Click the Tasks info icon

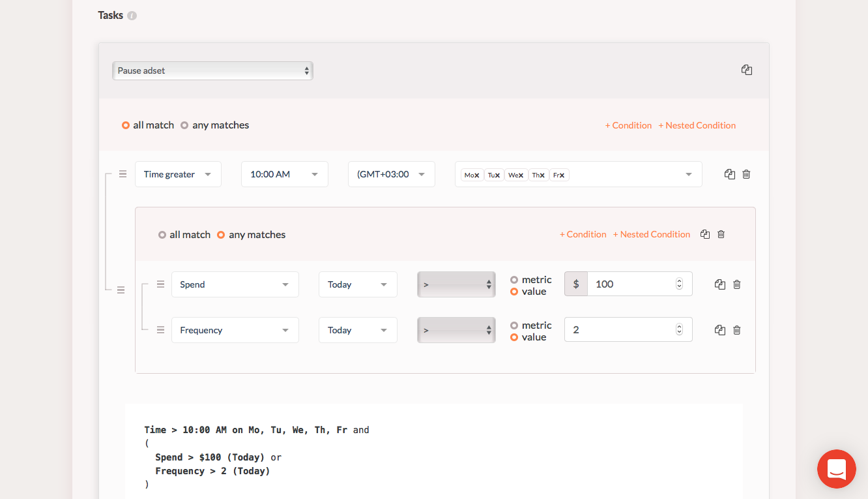point(132,16)
